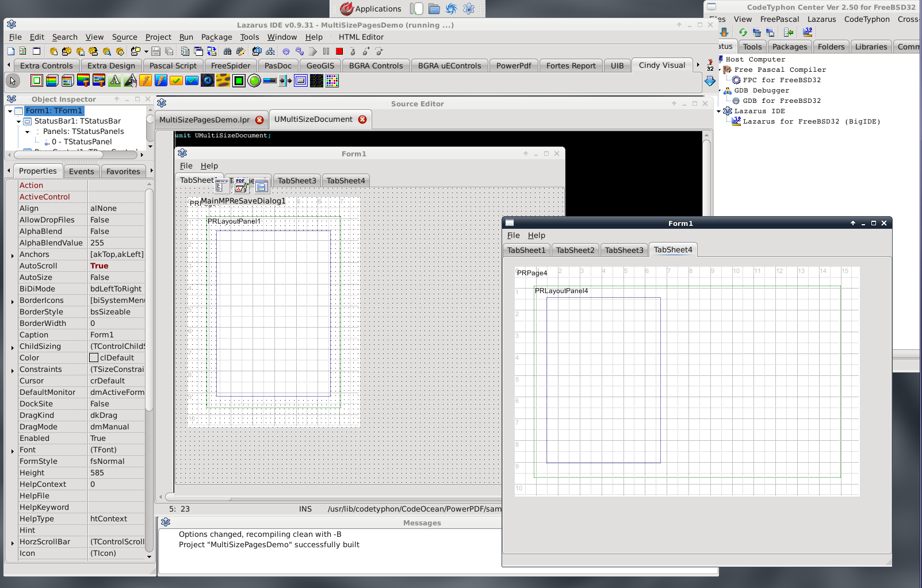Click message 'Project "MultiSizePagesDemo" successfully built'
This screenshot has height=588, width=922.
269,544
